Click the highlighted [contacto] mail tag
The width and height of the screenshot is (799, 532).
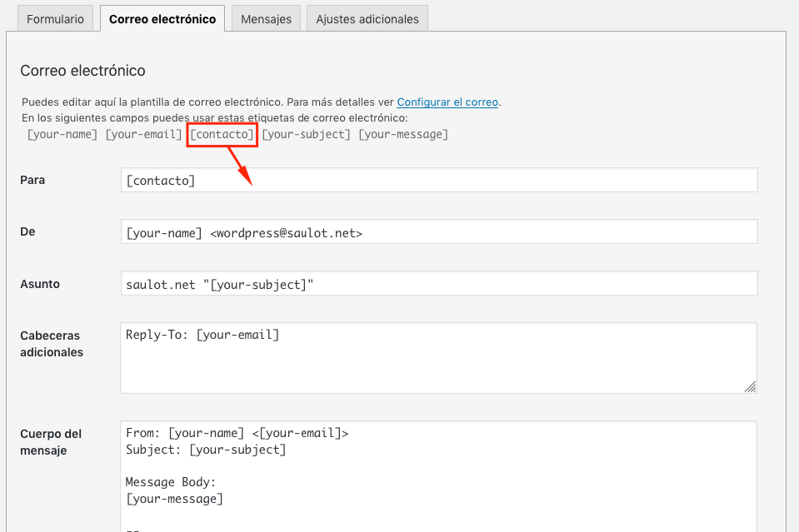pyautogui.click(x=222, y=134)
